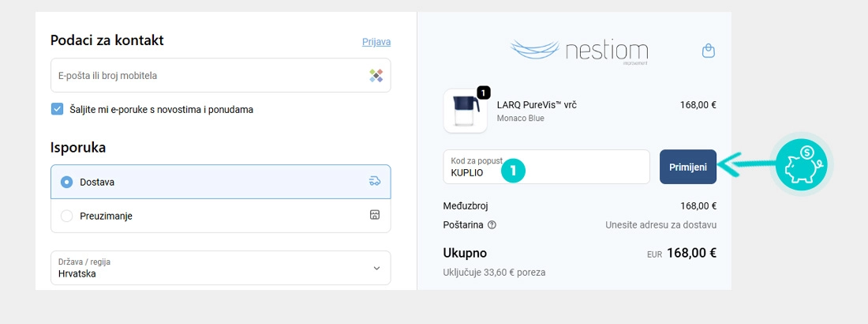Click the Poštarina shipping label
This screenshot has width=868, height=324.
pyautogui.click(x=463, y=224)
